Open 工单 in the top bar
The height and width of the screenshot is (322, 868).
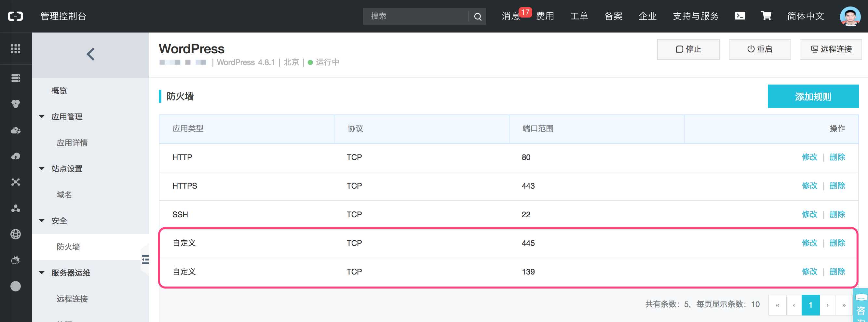coord(579,16)
